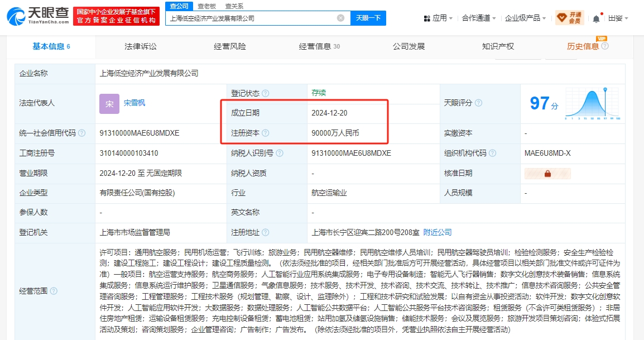644x340 pixels.
Task: Open the 附近公司 link
Action: 439,232
